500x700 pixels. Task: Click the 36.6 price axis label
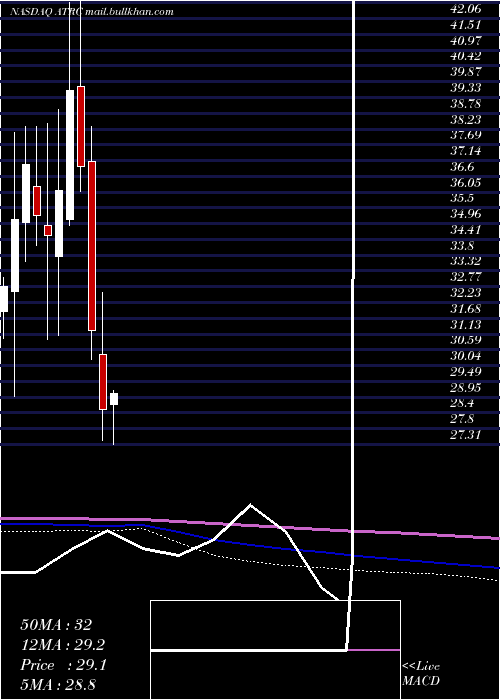462,167
